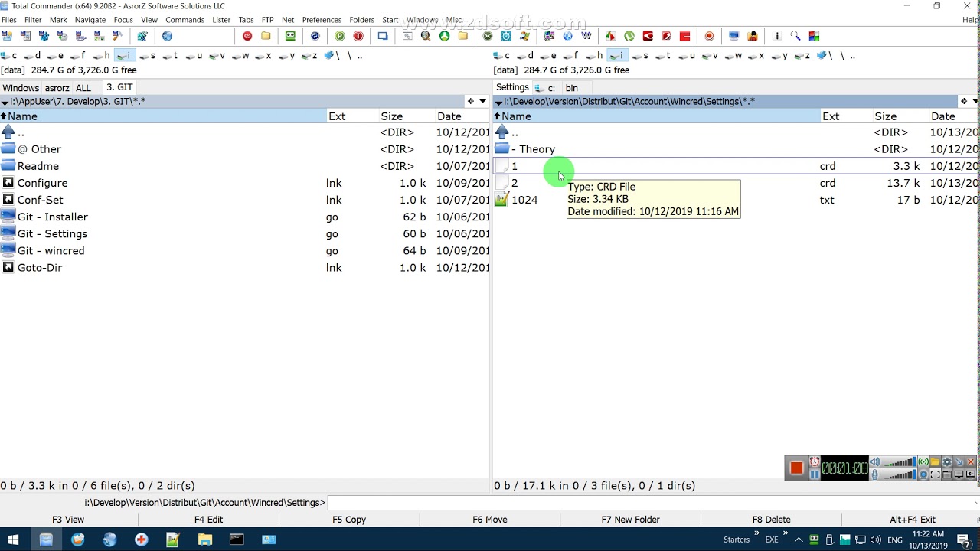This screenshot has width=980, height=551.
Task: Click the red Flash toolbar icon
Action: pos(666,36)
